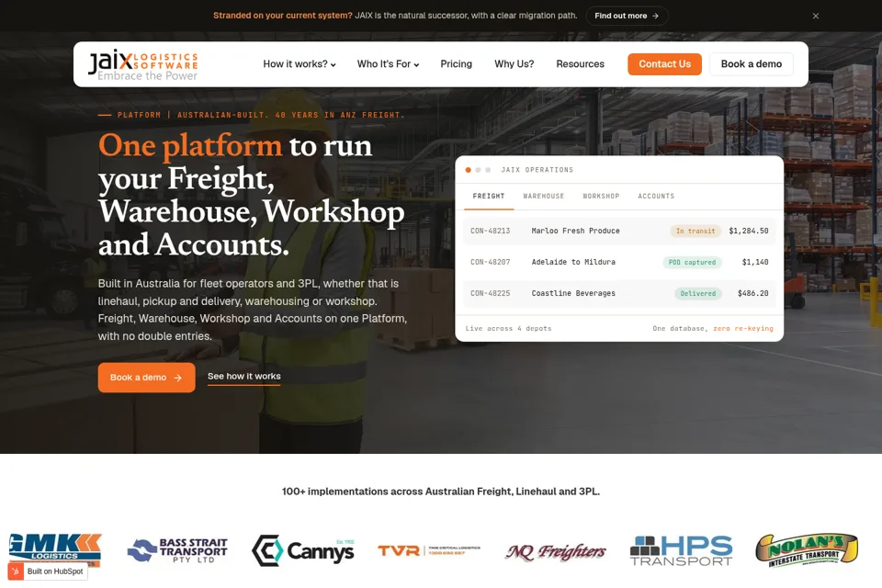This screenshot has height=588, width=882.
Task: Open the JAIX Logistics Software logo home link
Action: coord(143,64)
